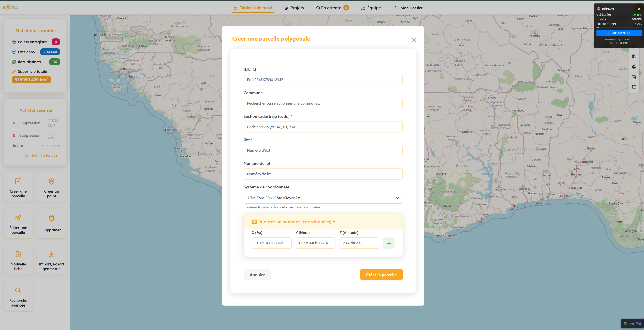Click the Z (Altitude) field
The image size is (644, 330).
pos(359,243)
